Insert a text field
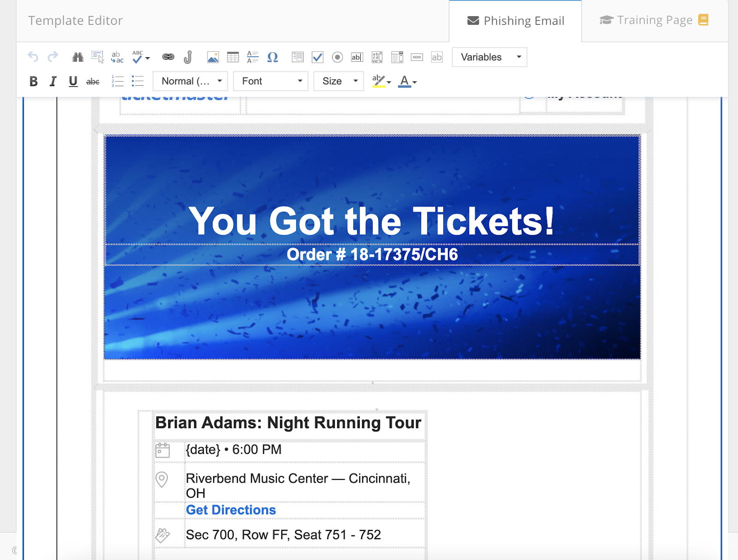Viewport: 738px width, 560px height. click(357, 57)
